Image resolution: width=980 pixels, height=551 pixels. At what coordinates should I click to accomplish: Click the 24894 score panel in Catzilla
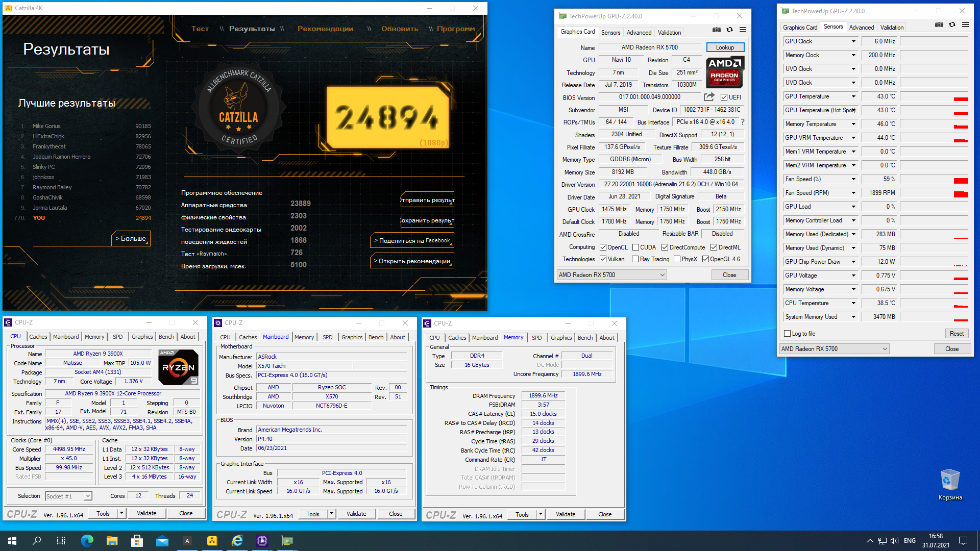click(x=388, y=118)
